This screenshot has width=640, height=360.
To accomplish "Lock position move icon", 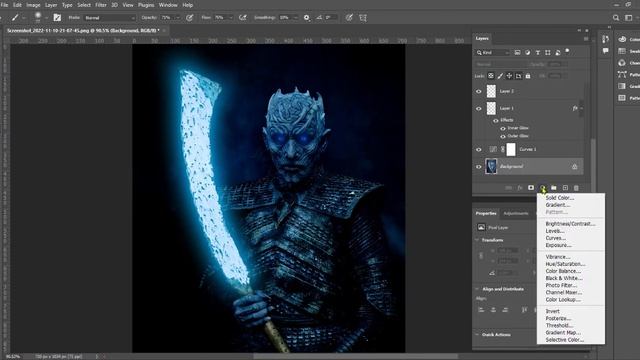I will (x=509, y=76).
